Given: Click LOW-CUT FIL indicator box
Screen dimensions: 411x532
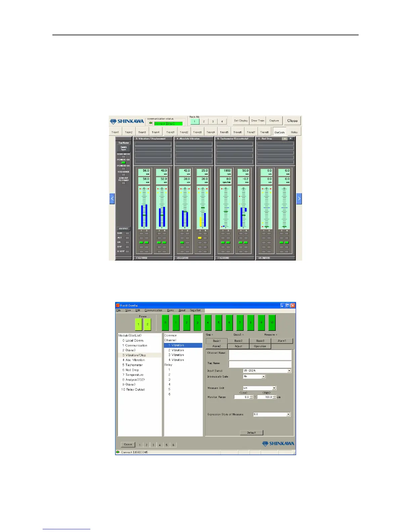Looking at the screenshot, I should (x=123, y=183).
